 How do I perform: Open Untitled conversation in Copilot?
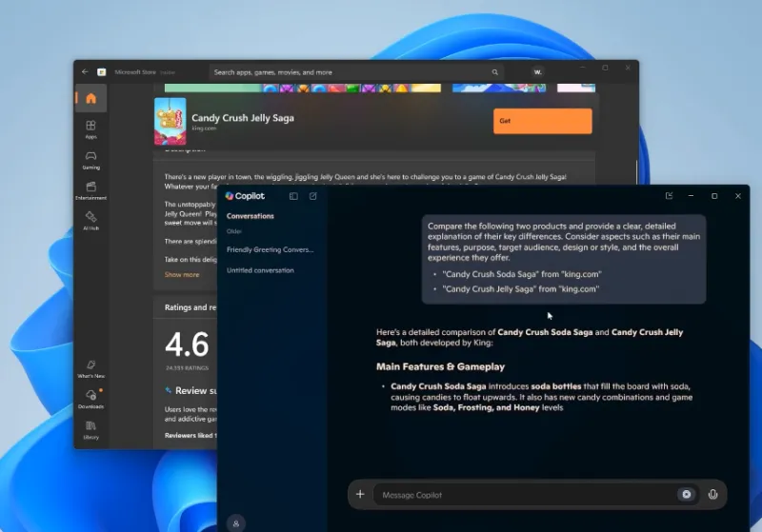(260, 270)
